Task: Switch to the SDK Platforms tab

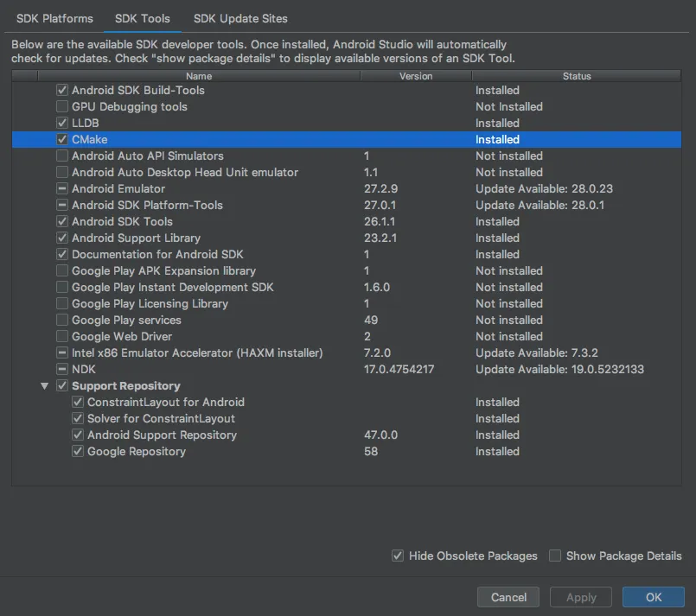Action: 54,18
